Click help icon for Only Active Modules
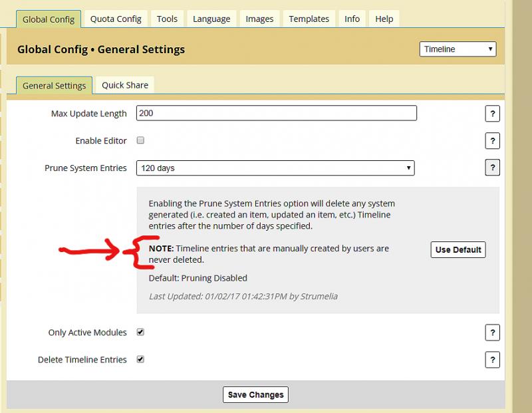 [492, 333]
